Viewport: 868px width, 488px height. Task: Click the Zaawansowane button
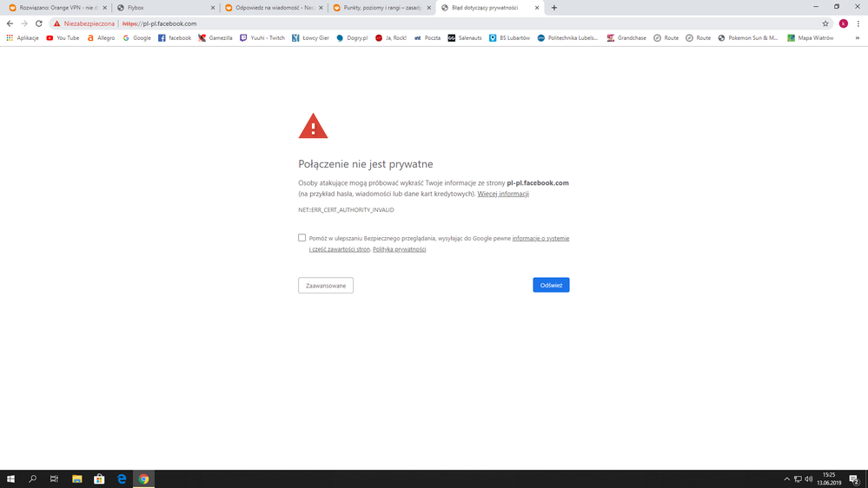(326, 286)
